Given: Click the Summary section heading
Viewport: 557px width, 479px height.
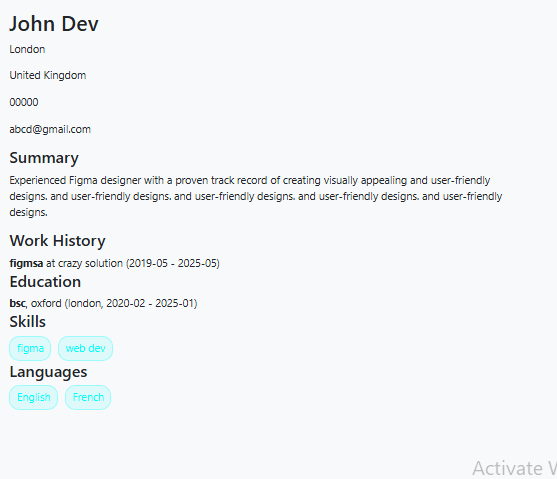Looking at the screenshot, I should pos(44,158).
